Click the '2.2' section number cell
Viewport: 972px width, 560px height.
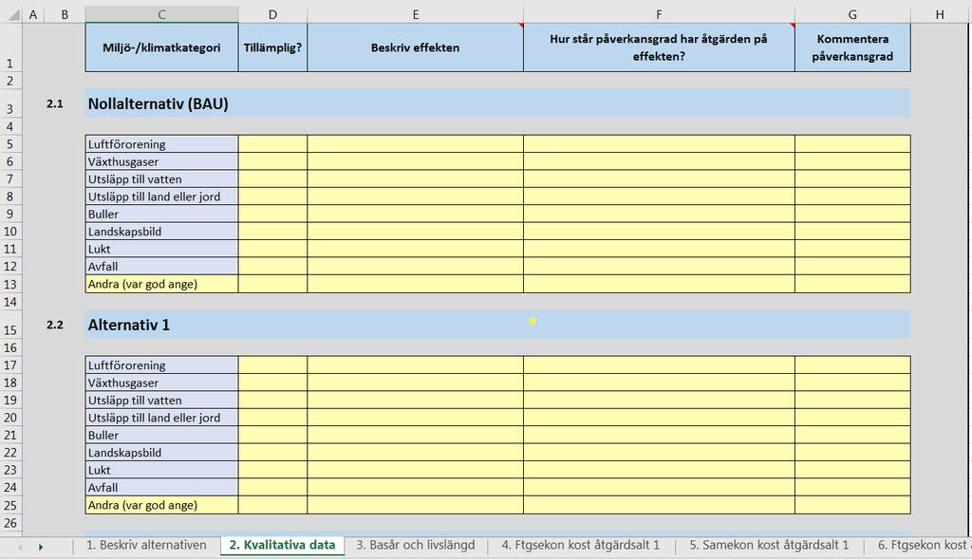point(54,325)
